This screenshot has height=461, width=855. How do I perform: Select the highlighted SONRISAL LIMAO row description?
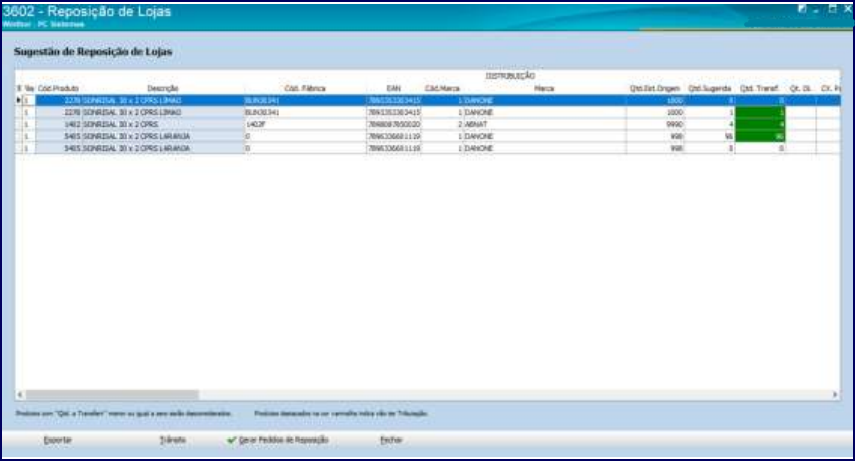162,100
